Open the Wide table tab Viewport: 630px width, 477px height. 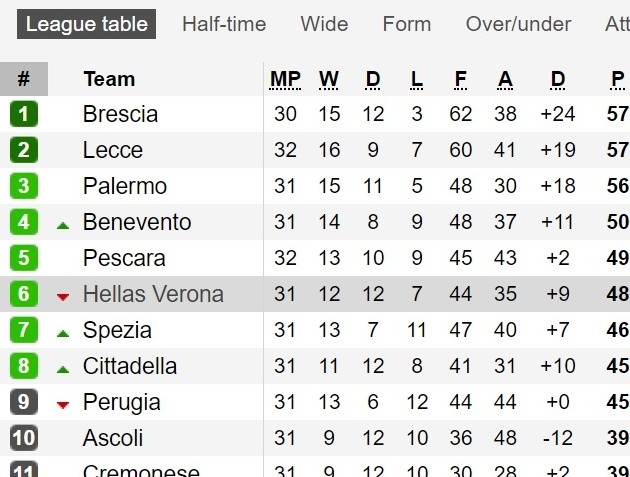click(324, 24)
